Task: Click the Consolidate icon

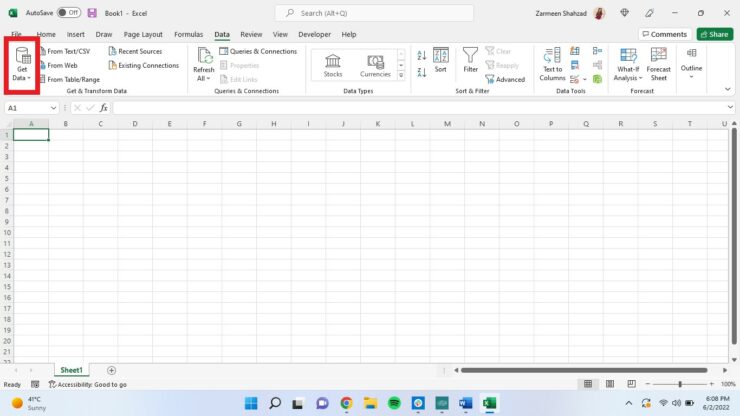Action: click(x=597, y=51)
